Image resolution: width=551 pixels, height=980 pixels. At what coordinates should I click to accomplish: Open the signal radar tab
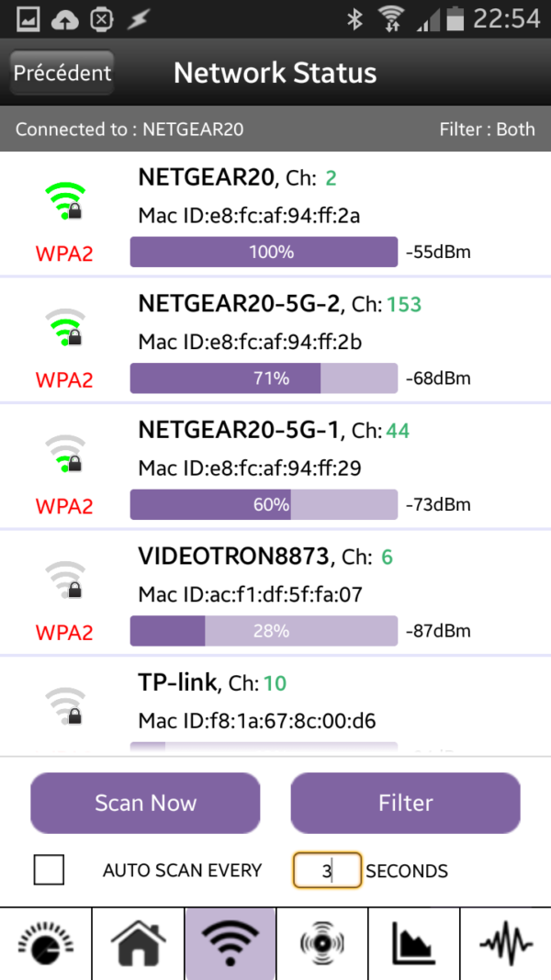321,942
